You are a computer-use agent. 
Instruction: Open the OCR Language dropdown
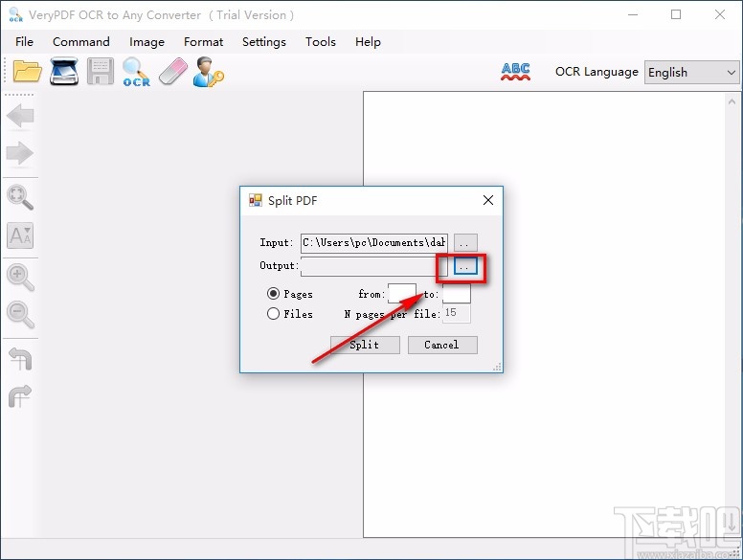pos(691,73)
